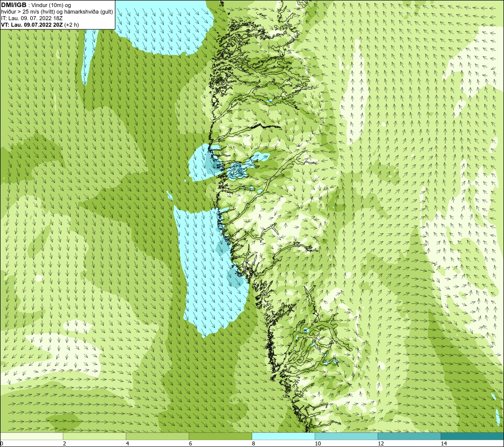Click the legend label '6'
Image resolution: width=504 pixels, height=447 pixels.
click(191, 443)
